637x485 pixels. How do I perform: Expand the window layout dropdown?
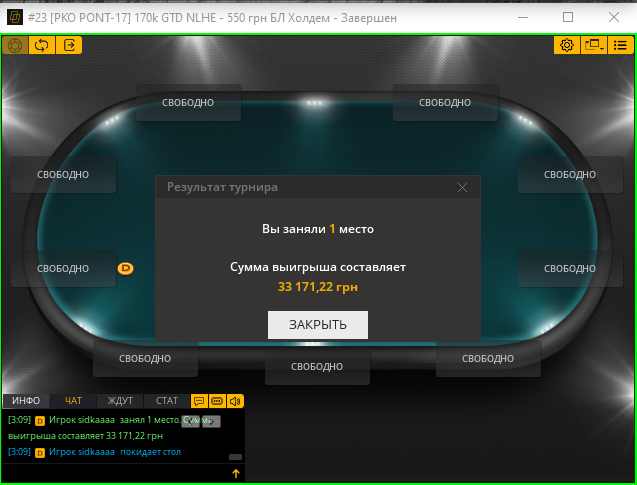click(594, 45)
